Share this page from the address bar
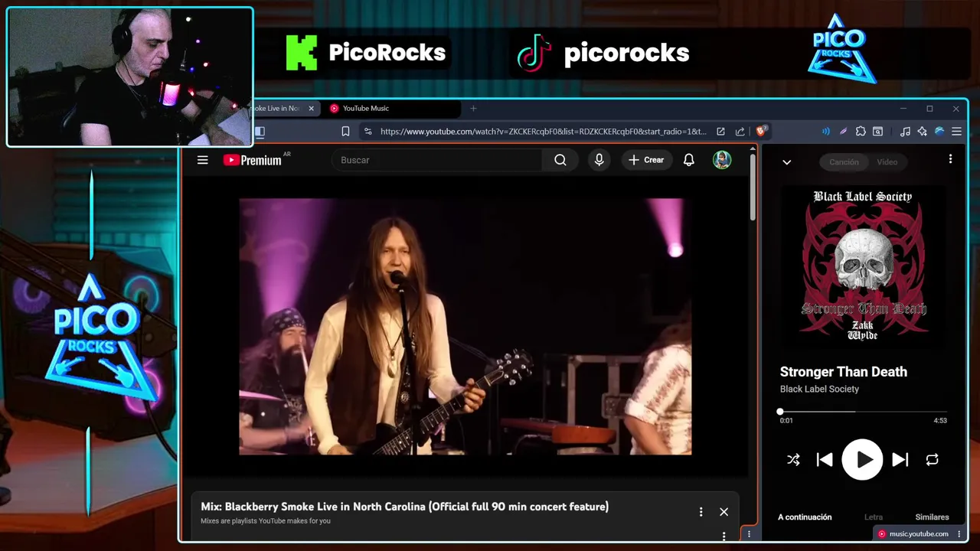 740,132
